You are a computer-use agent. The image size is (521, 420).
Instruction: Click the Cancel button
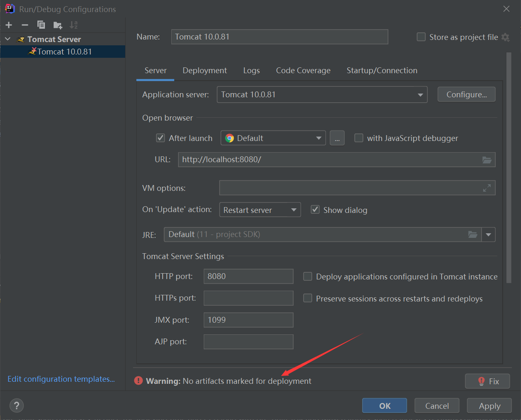(437, 406)
